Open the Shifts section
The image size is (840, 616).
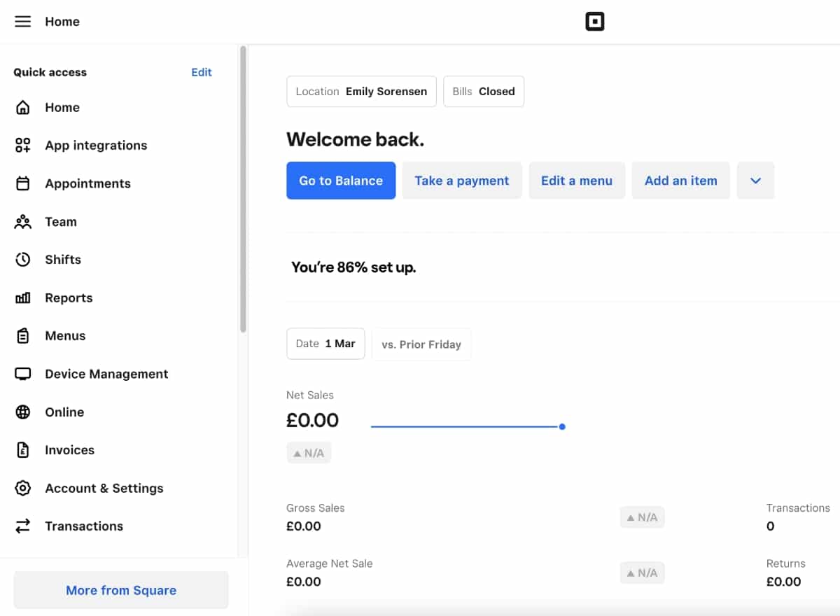tap(63, 260)
